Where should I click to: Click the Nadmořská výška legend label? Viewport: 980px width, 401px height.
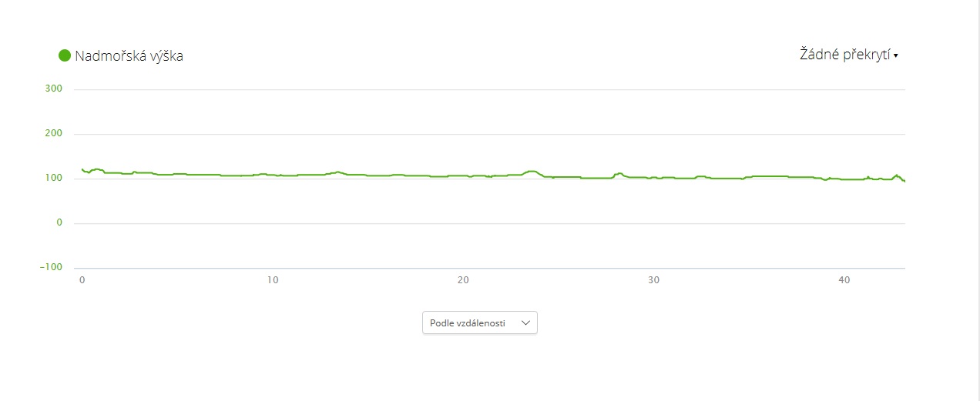tap(129, 55)
